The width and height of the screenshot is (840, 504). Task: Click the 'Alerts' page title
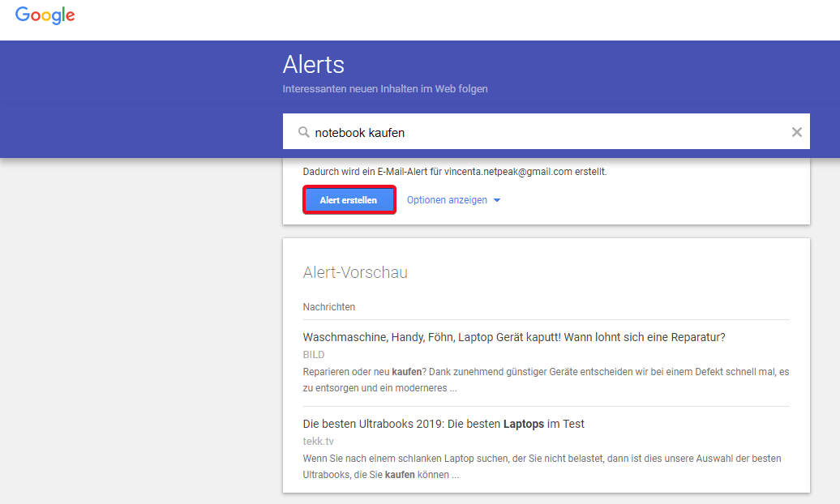[314, 65]
